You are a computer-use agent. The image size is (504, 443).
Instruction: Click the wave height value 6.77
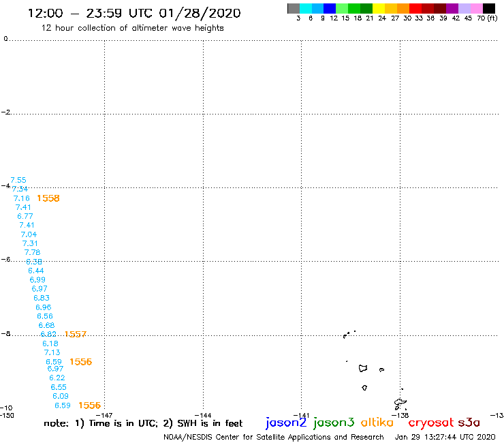[x=25, y=216]
